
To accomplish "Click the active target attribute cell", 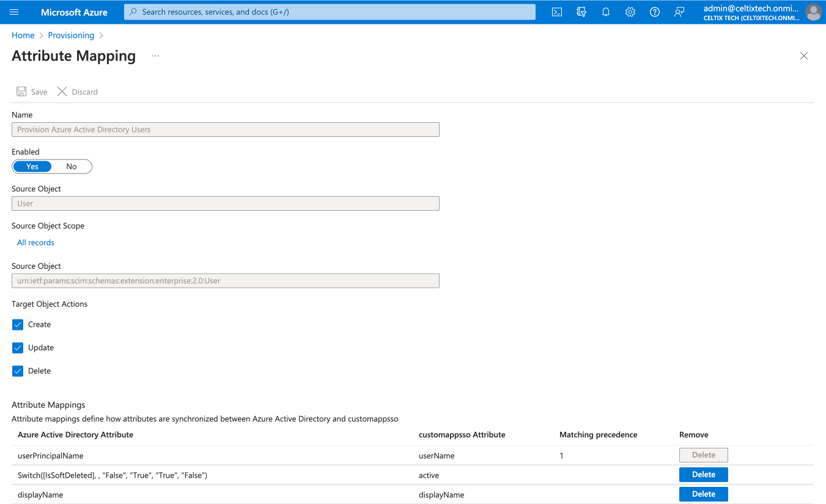I will pos(429,475).
